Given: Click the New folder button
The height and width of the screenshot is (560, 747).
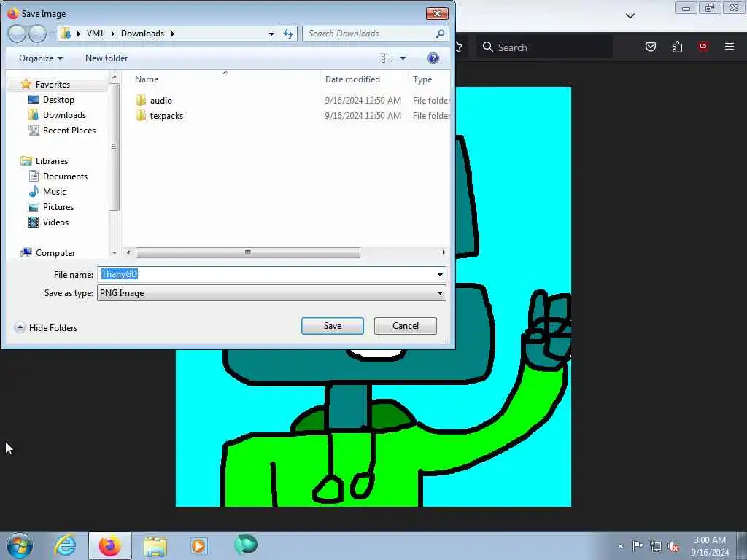Looking at the screenshot, I should [107, 58].
